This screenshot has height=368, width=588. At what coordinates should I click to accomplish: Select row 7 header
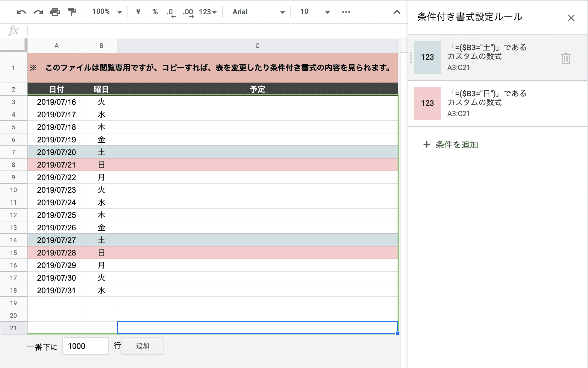(x=13, y=152)
